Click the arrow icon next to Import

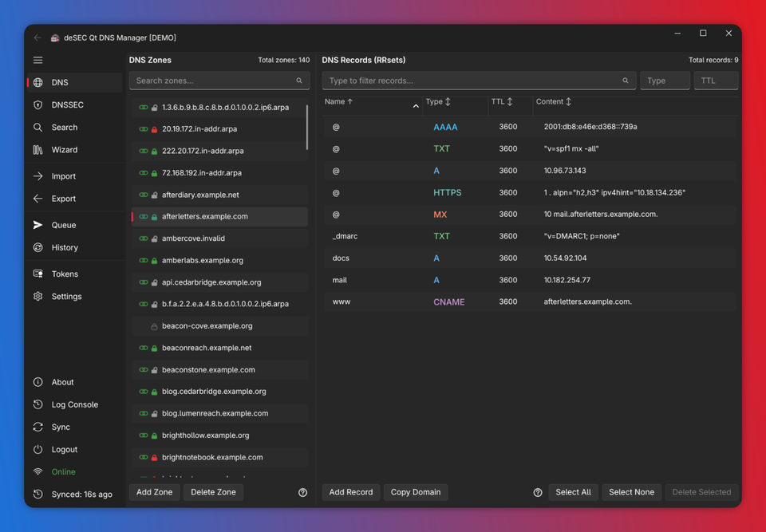click(38, 176)
